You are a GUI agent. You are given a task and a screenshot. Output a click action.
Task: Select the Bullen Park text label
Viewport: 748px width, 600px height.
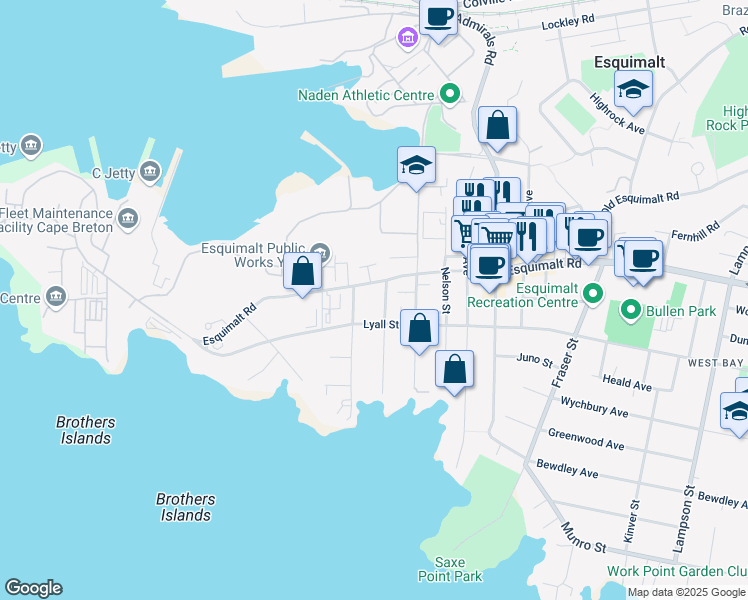click(681, 311)
